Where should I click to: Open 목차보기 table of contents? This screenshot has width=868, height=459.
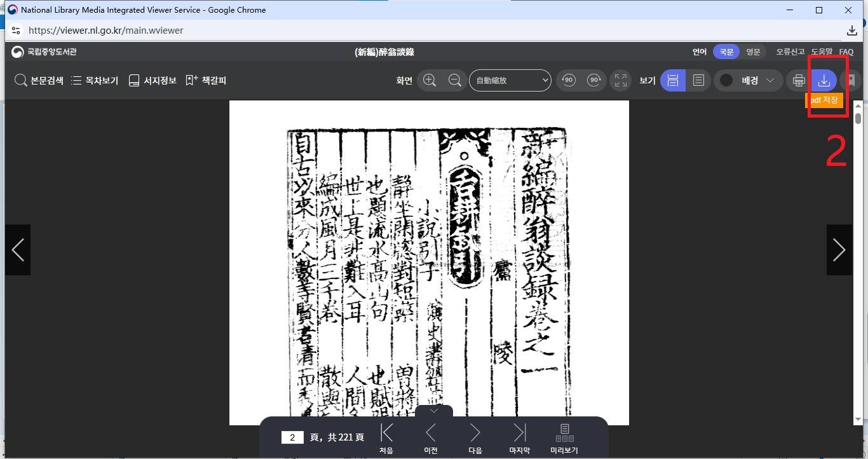(x=95, y=80)
